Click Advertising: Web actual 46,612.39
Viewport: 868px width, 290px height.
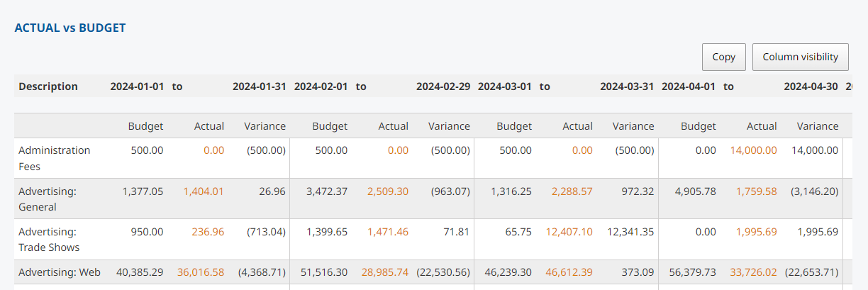tap(569, 272)
